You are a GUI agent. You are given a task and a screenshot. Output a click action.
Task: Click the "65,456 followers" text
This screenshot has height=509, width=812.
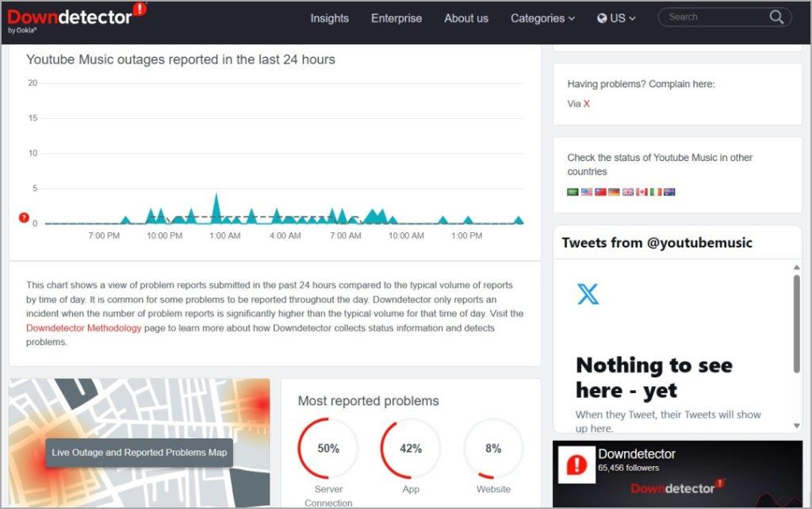coord(628,468)
